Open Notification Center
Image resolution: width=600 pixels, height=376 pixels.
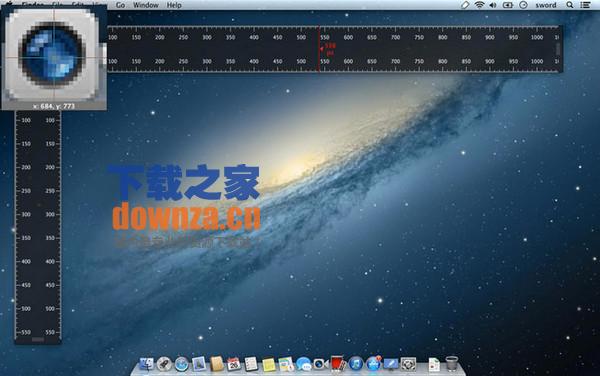click(x=585, y=5)
